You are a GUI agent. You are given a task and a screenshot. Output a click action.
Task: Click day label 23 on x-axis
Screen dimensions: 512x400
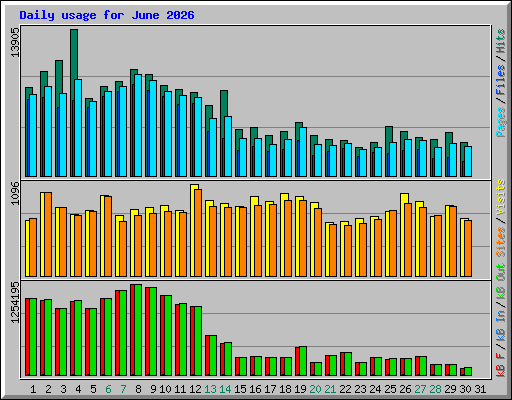tap(360, 389)
